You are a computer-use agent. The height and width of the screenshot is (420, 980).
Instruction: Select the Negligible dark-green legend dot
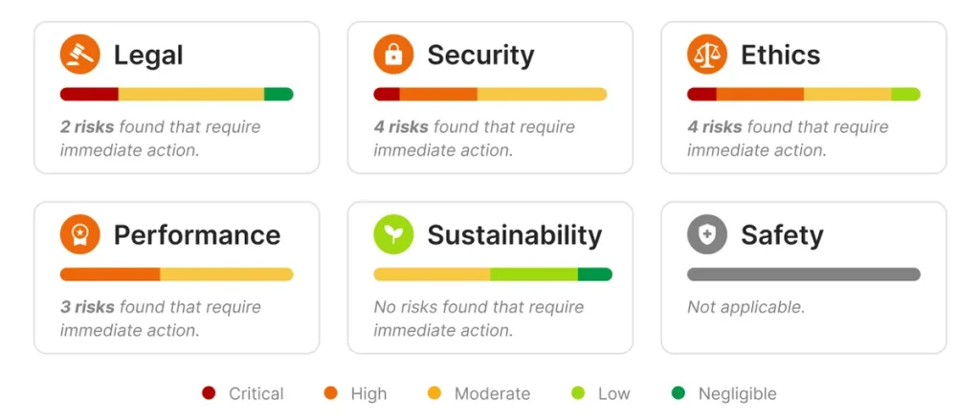[x=679, y=393]
